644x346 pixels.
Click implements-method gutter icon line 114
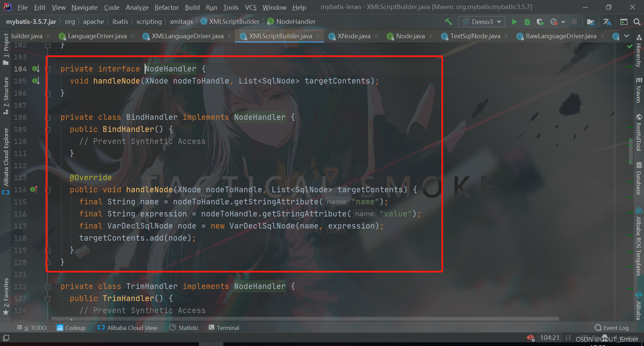tap(34, 190)
